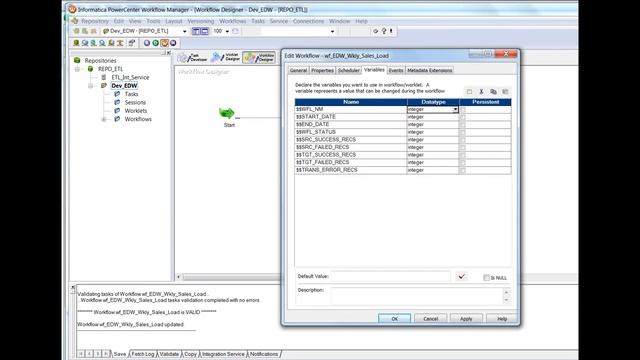The image size is (640, 360).
Task: Open the Workflows menu
Action: (233, 21)
